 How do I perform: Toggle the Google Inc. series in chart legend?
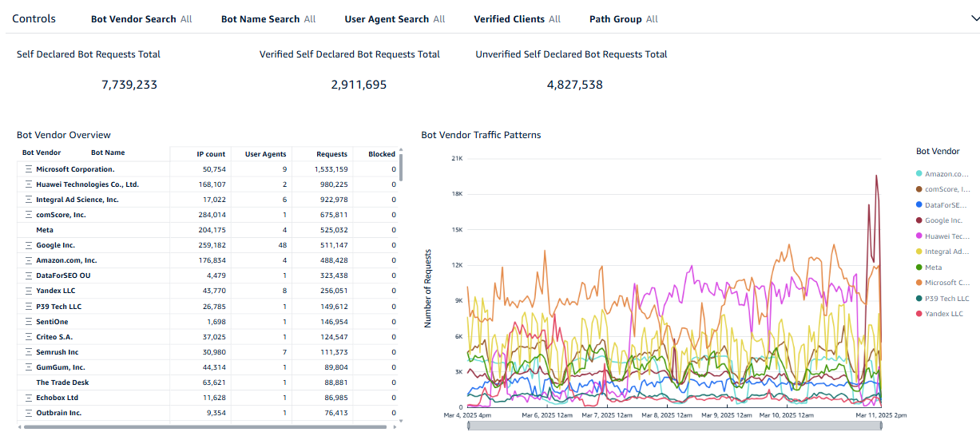click(x=942, y=220)
